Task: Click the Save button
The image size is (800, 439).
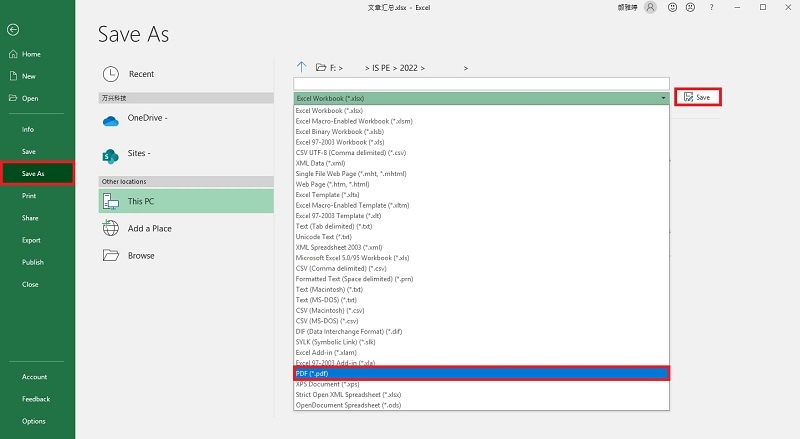Action: pyautogui.click(x=697, y=97)
